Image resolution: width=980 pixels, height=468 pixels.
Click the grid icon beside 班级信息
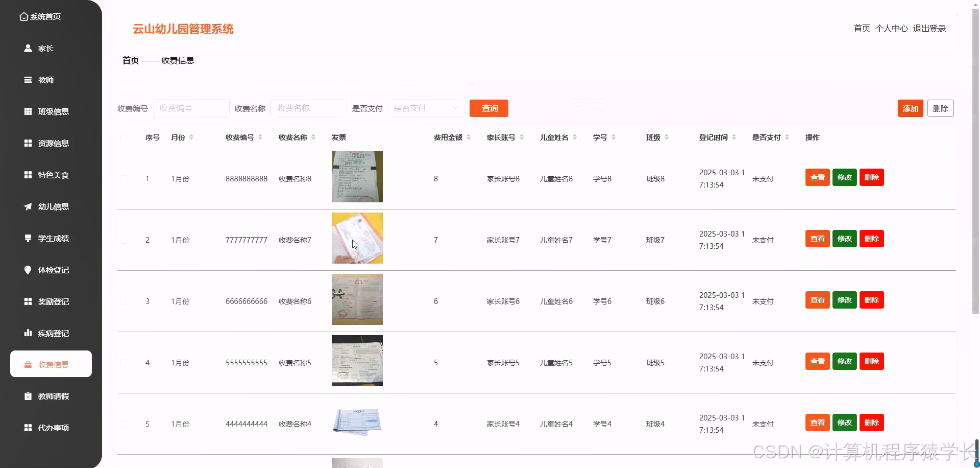point(28,112)
